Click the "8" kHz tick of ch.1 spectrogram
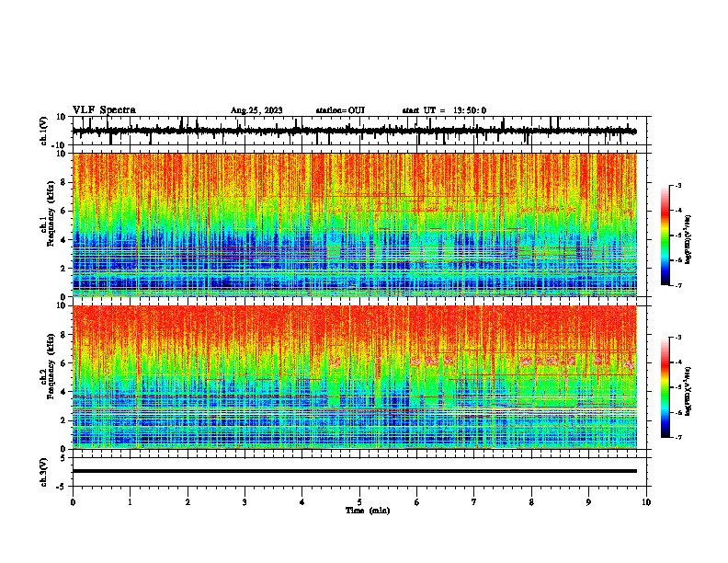The width and height of the screenshot is (728, 563). tap(63, 182)
